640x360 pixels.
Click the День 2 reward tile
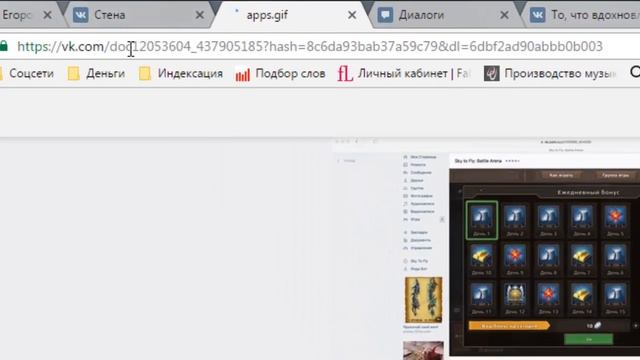pos(515,220)
